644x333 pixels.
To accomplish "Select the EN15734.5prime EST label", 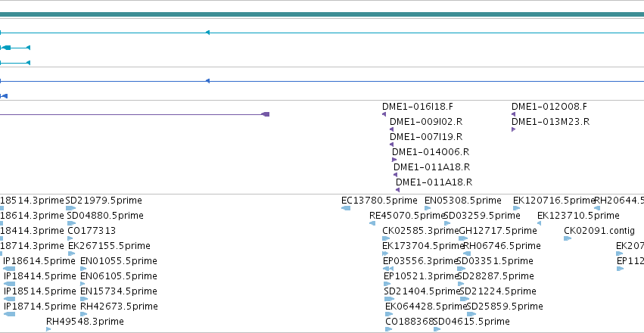I will tap(119, 291).
